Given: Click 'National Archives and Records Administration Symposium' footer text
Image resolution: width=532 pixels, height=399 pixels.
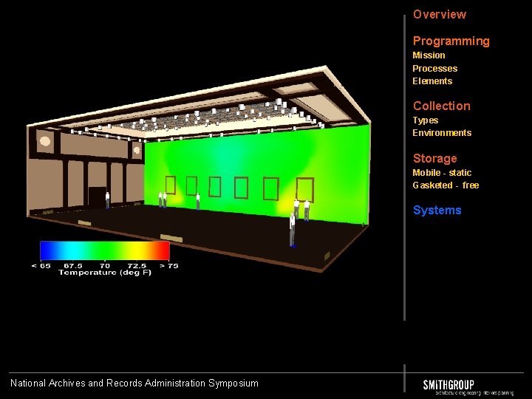Looking at the screenshot, I should tap(134, 383).
